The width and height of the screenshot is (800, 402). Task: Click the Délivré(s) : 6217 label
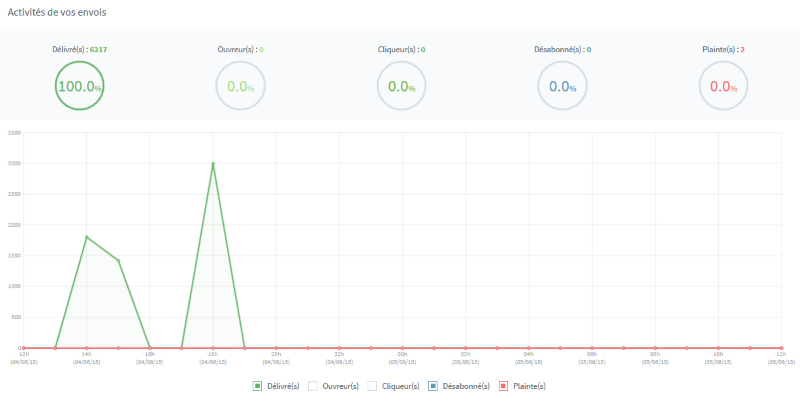coord(80,49)
